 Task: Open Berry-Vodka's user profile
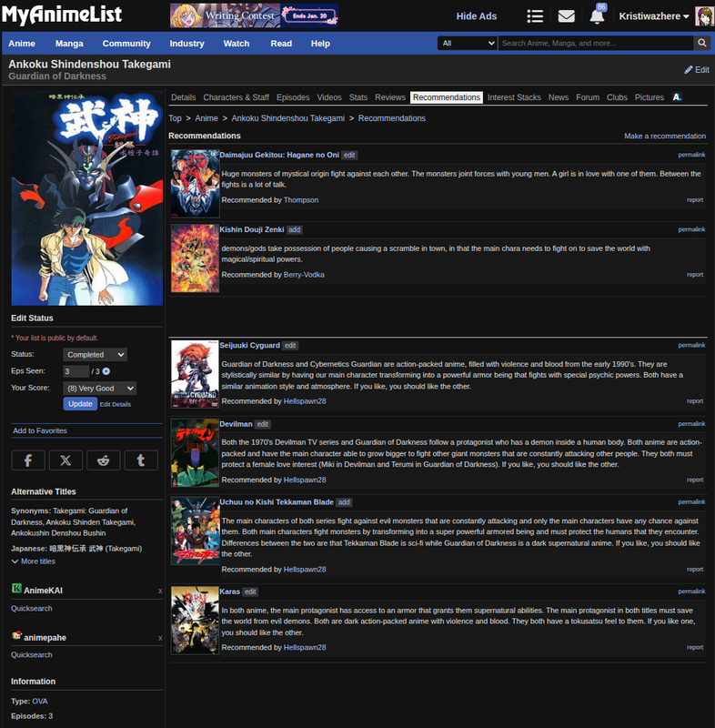click(x=304, y=275)
